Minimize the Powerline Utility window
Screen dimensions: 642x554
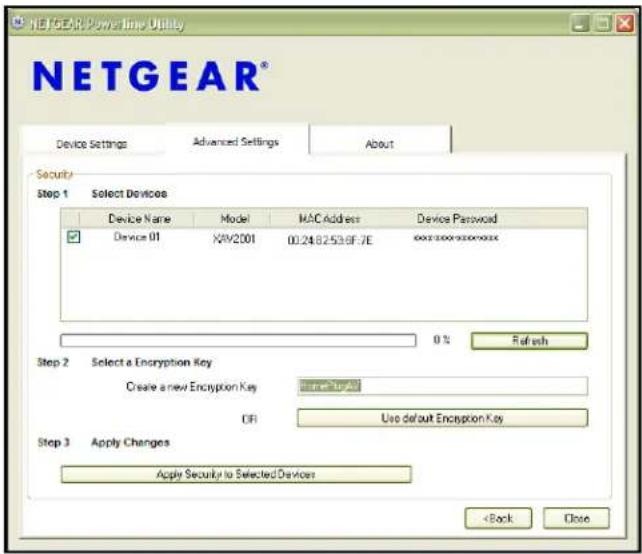(581, 23)
